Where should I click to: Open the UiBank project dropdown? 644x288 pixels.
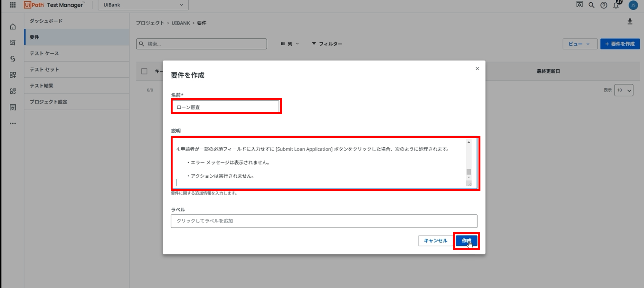pyautogui.click(x=143, y=5)
